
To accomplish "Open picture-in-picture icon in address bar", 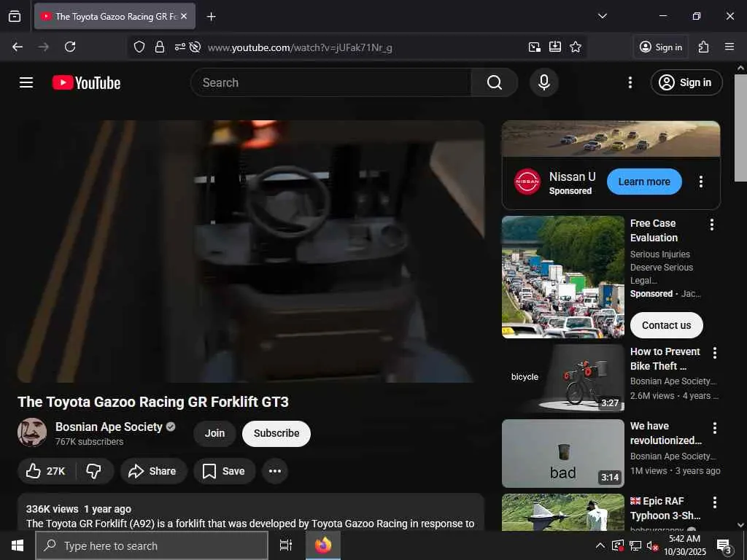I will [535, 47].
